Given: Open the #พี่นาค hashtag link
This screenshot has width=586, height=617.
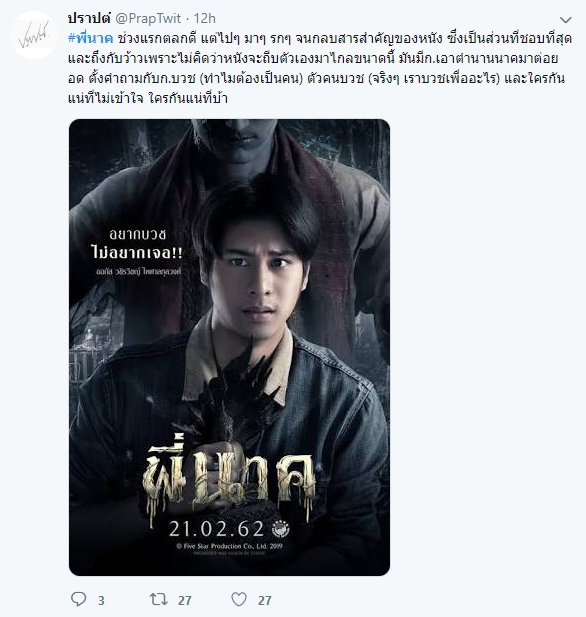Looking at the screenshot, I should [x=91, y=39].
